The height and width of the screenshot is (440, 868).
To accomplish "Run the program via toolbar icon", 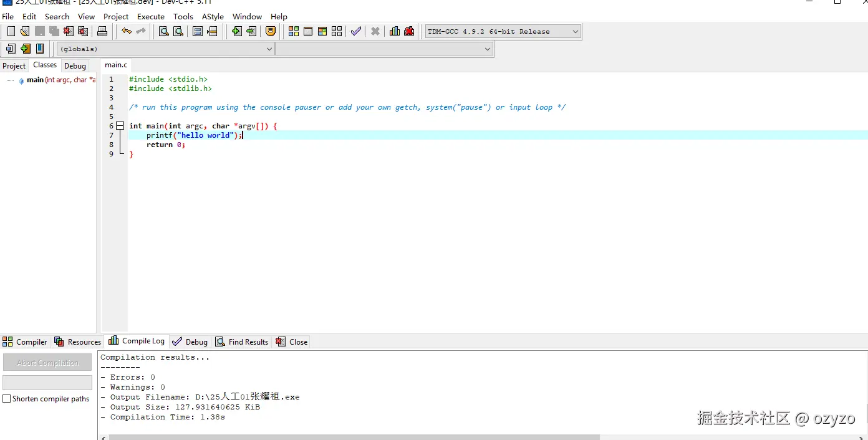I will click(308, 31).
